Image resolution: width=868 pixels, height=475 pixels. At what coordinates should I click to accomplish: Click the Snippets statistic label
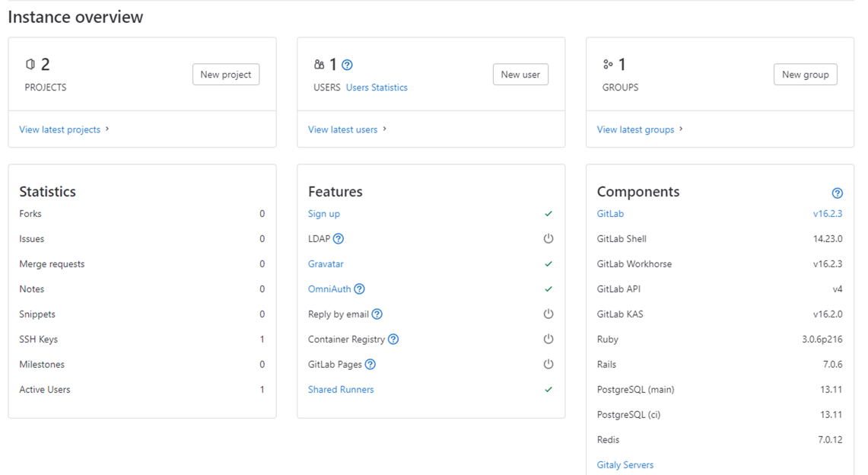(37, 314)
